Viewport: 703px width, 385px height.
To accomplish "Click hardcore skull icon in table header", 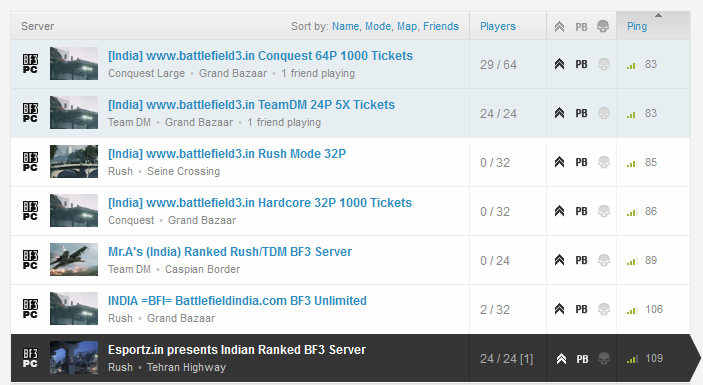I will tap(603, 26).
